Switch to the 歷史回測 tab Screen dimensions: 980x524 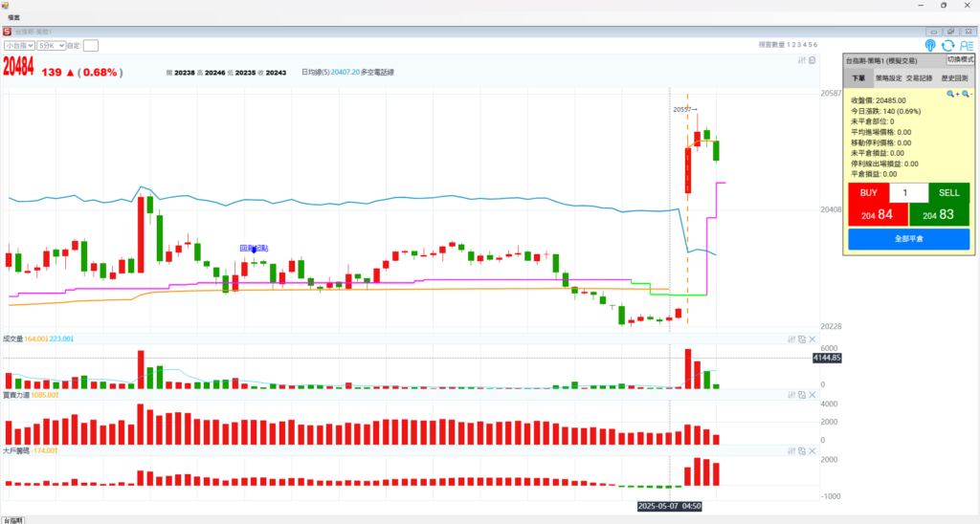click(x=954, y=78)
